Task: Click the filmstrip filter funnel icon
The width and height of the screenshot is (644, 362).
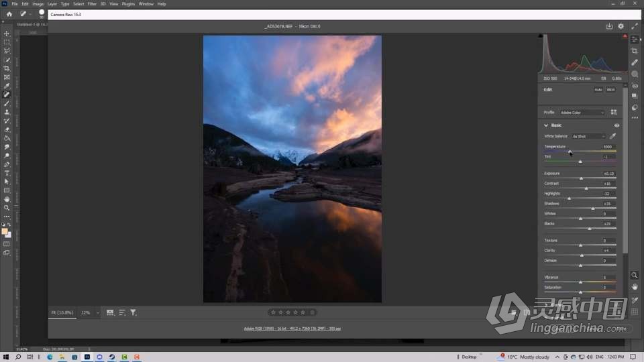Action: (x=133, y=312)
